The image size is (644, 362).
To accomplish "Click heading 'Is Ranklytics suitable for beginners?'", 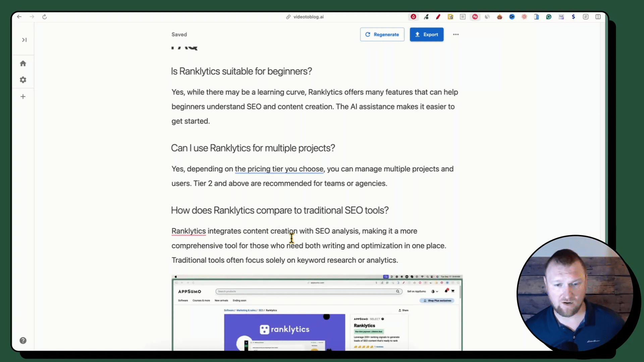I will click(x=241, y=71).
